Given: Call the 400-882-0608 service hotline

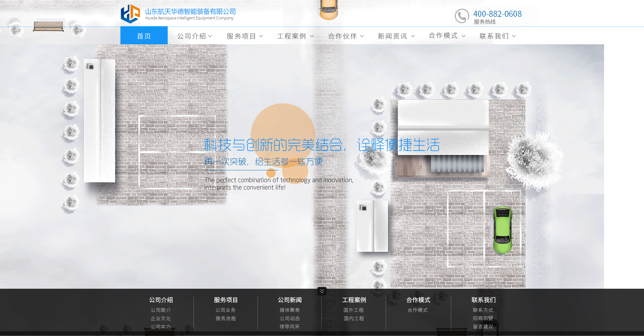Looking at the screenshot, I should click(x=497, y=14).
